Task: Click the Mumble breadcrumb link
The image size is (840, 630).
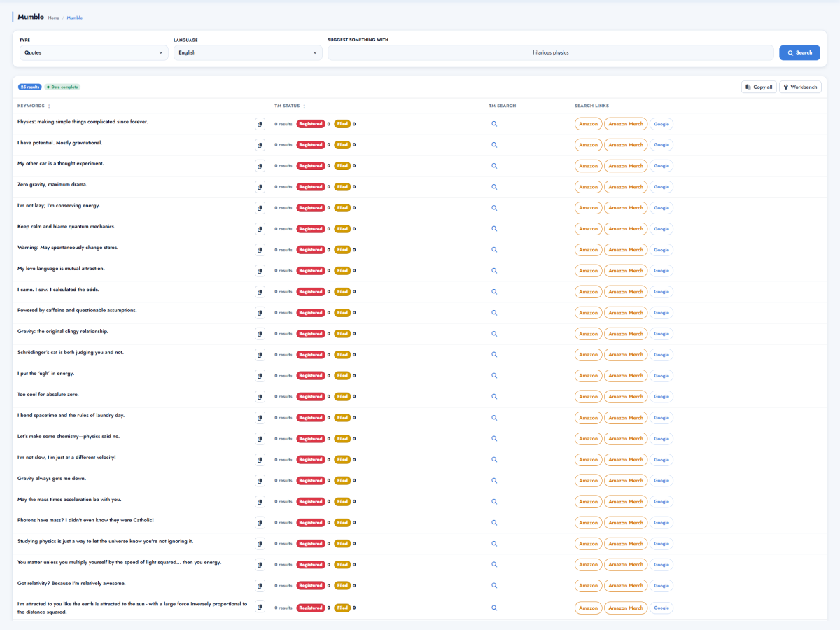Action: click(75, 17)
